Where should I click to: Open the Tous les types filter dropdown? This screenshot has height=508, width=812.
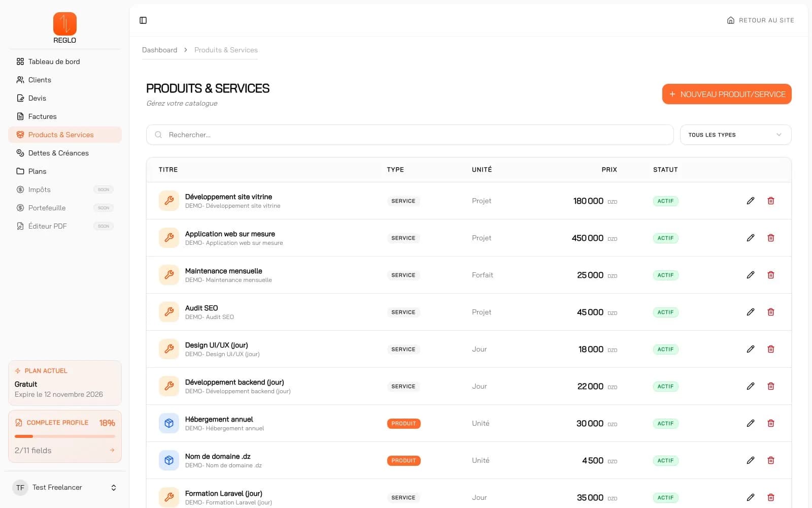735,135
